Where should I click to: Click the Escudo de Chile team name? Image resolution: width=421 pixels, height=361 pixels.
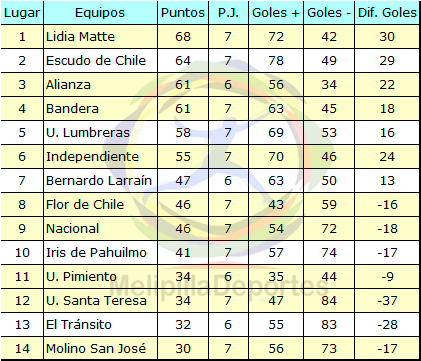click(x=96, y=61)
